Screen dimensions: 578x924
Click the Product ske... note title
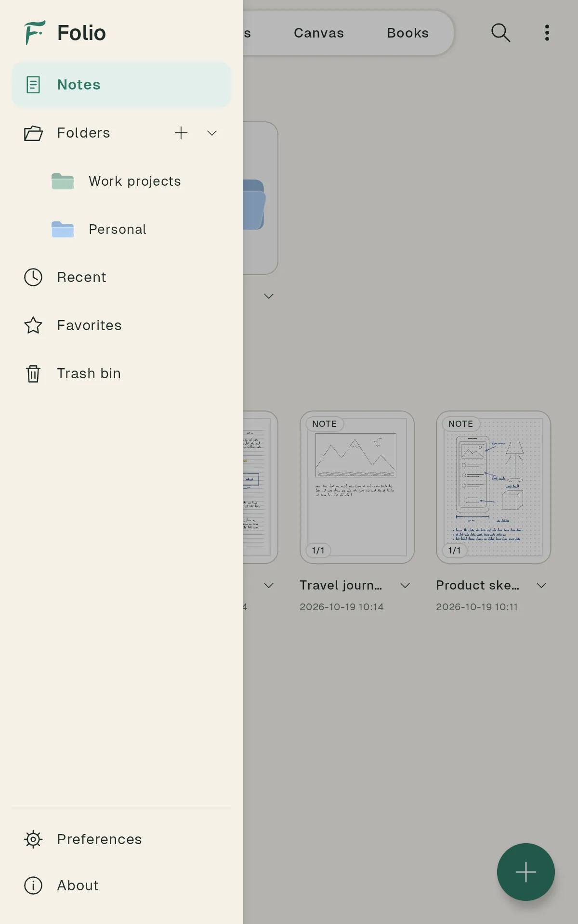478,585
